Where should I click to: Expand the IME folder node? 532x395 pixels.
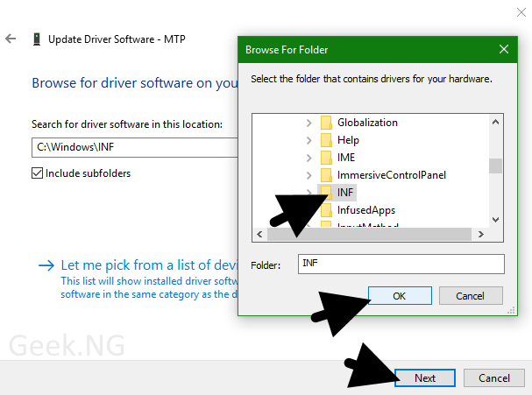[309, 158]
